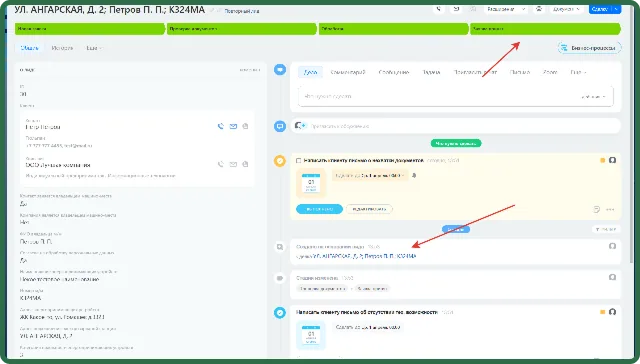This screenshot has height=364, width=640.
Task: Open the deadline dropdown on the yellow task card
Action: [370, 175]
